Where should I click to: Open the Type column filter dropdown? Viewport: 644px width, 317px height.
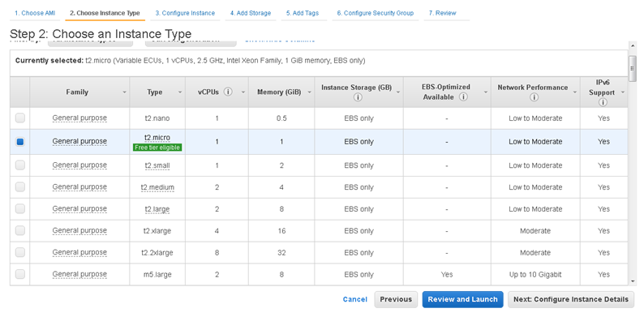pos(180,92)
